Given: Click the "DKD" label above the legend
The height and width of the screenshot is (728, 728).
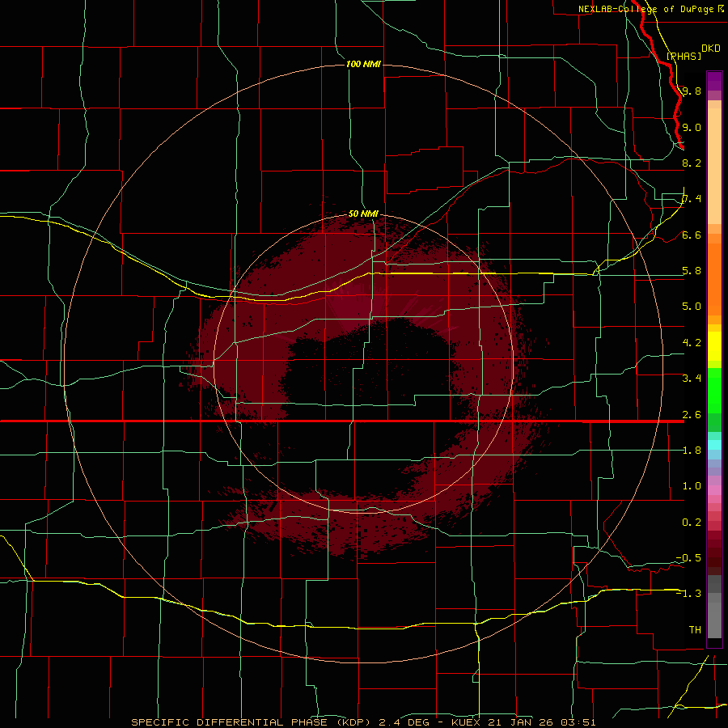Looking at the screenshot, I should point(710,49).
